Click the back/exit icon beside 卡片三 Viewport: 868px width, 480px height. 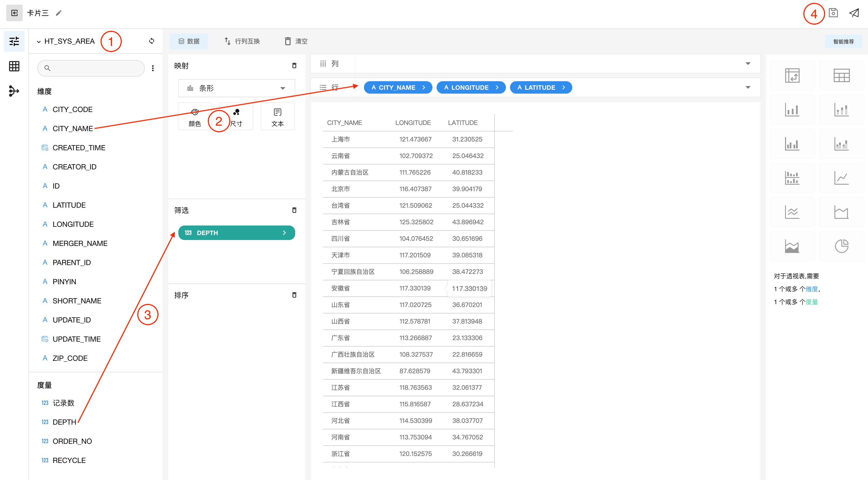coord(14,13)
